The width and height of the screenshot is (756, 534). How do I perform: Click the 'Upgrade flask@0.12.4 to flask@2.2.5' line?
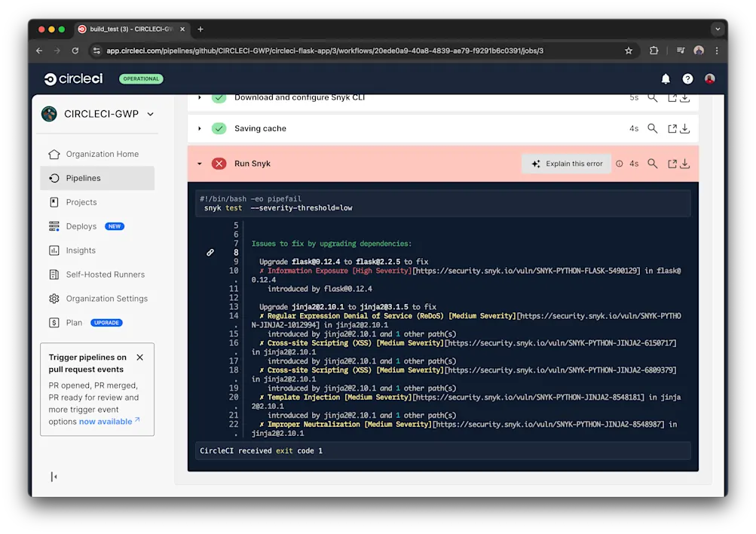[x=343, y=262]
